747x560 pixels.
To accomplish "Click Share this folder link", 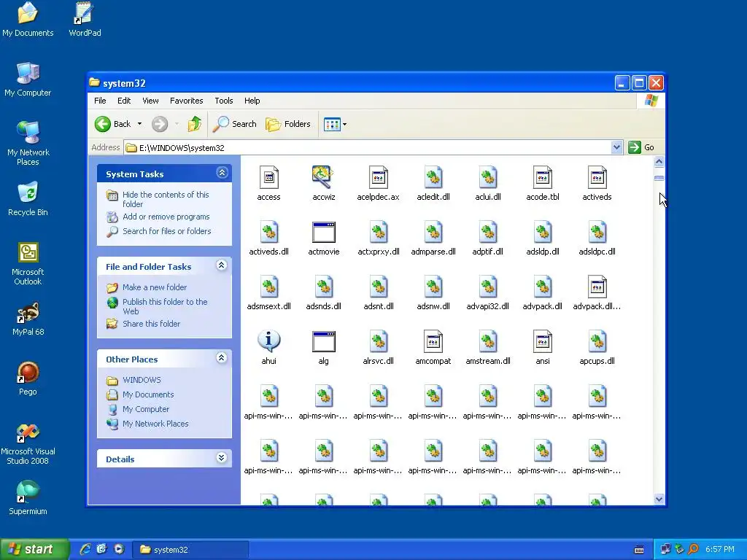I will (x=152, y=324).
